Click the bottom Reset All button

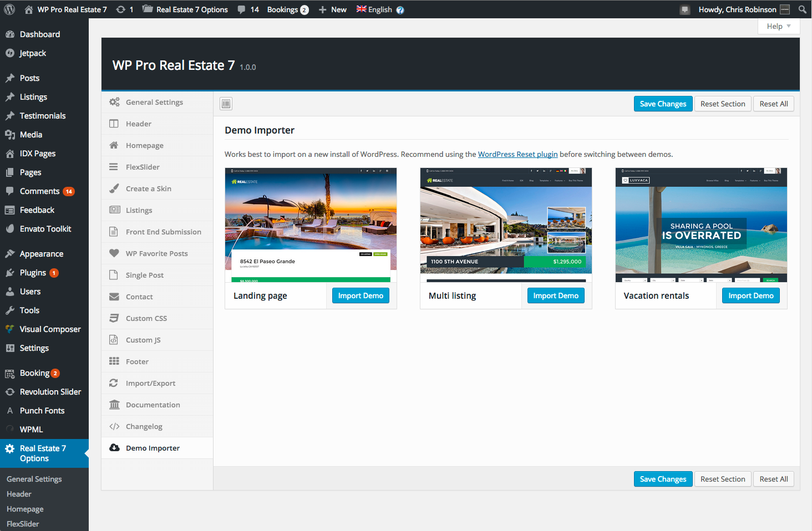pyautogui.click(x=774, y=479)
